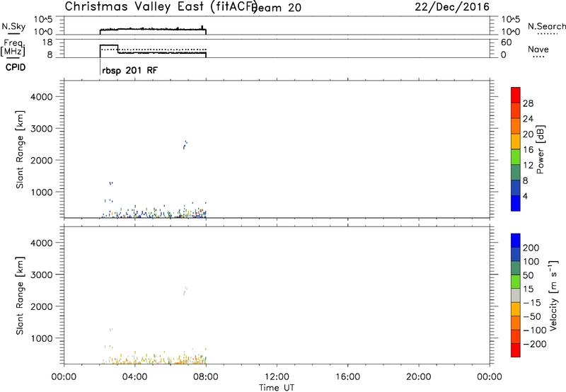566x392 pixels.
Task: Click the gray Velocity colorbar segment
Action: click(x=516, y=295)
